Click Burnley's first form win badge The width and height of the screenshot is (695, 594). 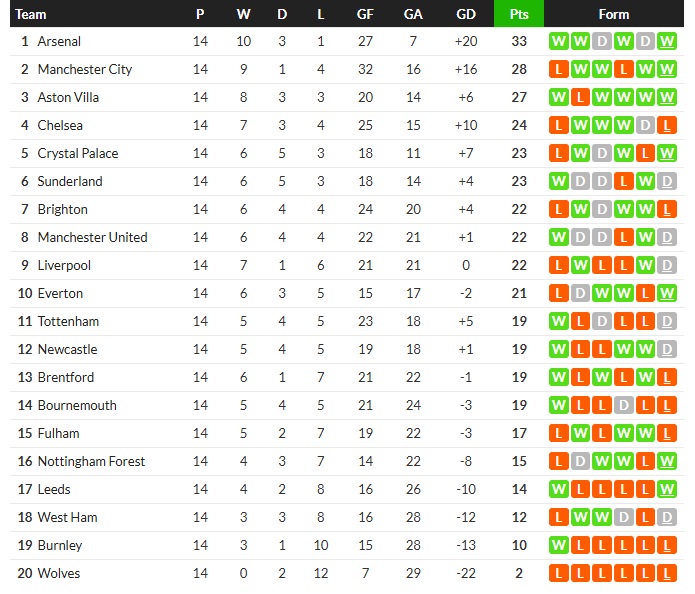point(558,546)
